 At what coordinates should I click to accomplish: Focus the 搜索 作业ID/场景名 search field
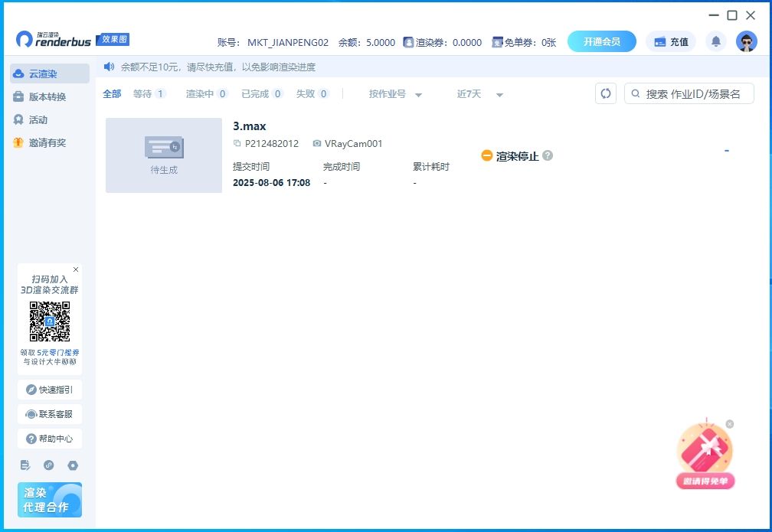[689, 93]
